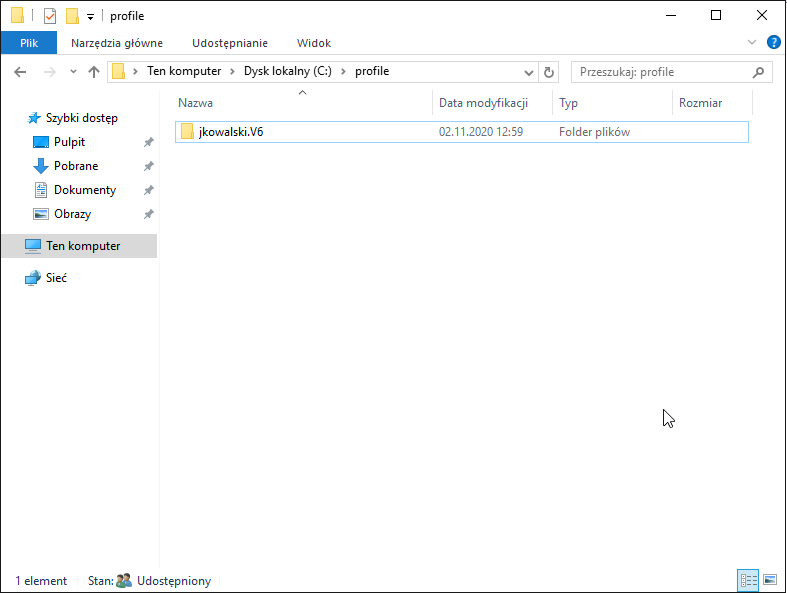Click the 1 element status text
Viewport: 787px width, 593px height.
tap(41, 581)
